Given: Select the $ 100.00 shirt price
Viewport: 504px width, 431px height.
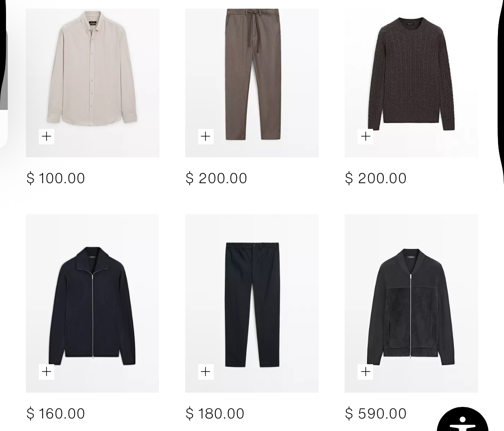Looking at the screenshot, I should (x=56, y=178).
